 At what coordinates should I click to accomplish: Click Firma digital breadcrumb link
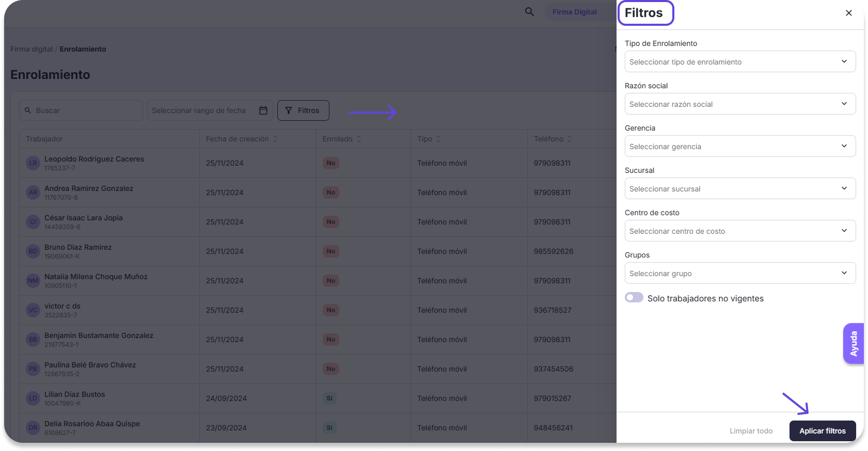(x=31, y=49)
